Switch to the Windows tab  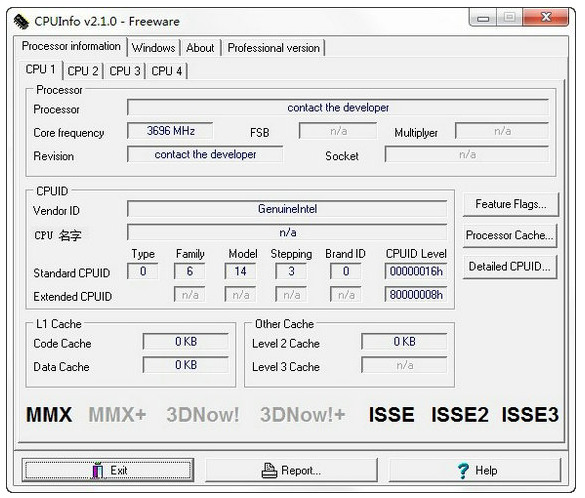click(x=153, y=48)
